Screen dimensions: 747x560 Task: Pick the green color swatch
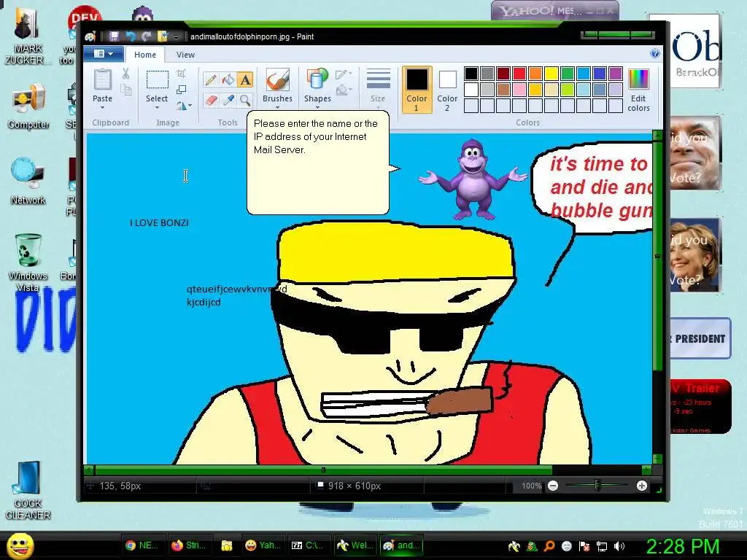tap(568, 74)
